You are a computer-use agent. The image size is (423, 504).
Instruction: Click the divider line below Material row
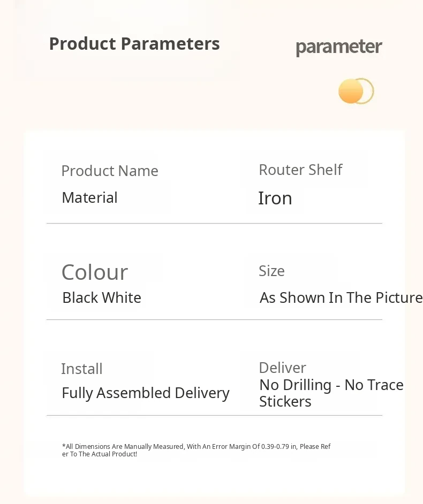[214, 223]
